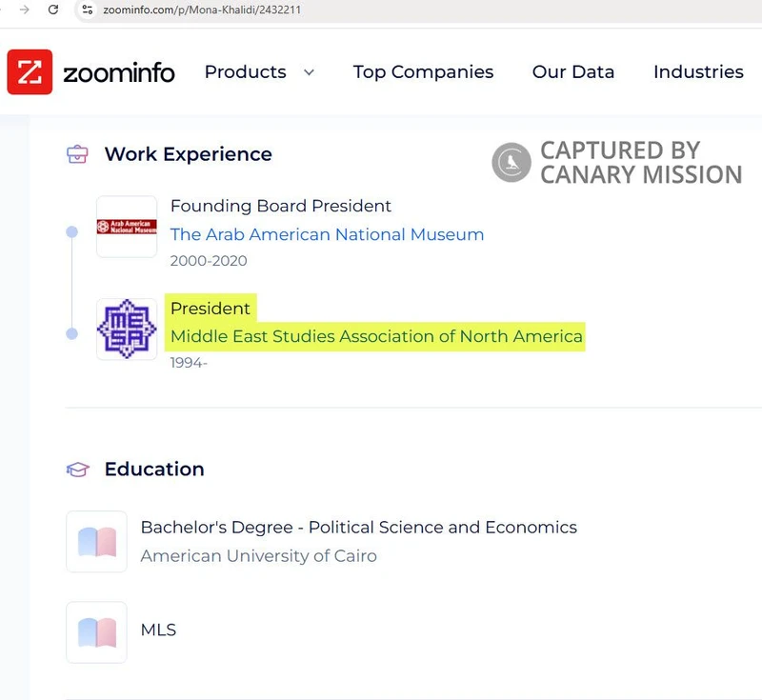Screen dimensions: 762x700
Task: Go to Our Data page
Action: pyautogui.click(x=573, y=72)
